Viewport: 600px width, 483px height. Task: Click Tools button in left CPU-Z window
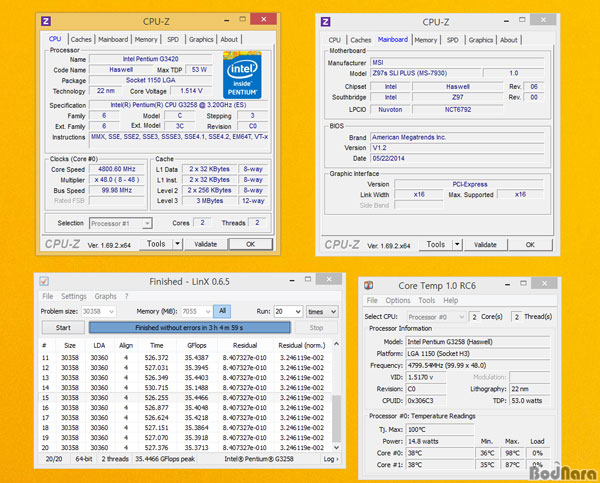click(156, 244)
